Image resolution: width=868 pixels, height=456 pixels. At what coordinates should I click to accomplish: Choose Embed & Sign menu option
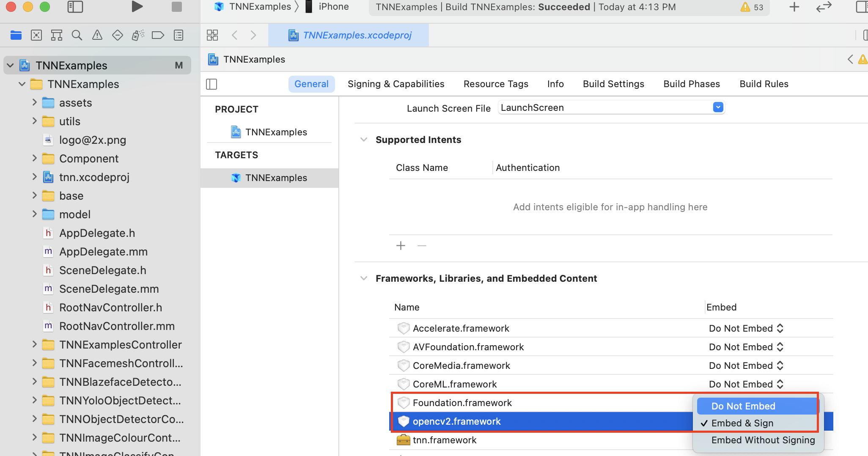pos(758,423)
